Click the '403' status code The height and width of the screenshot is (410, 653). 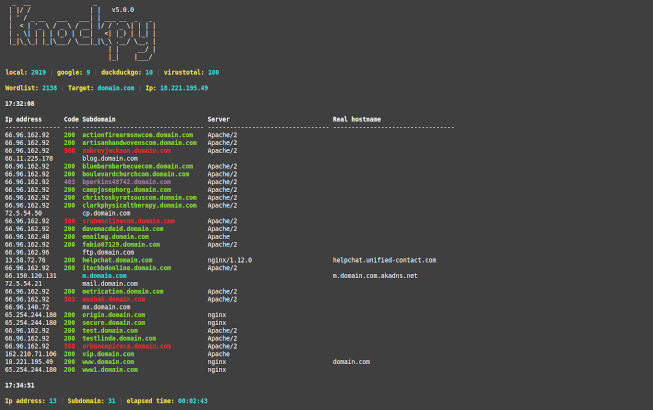click(x=70, y=182)
